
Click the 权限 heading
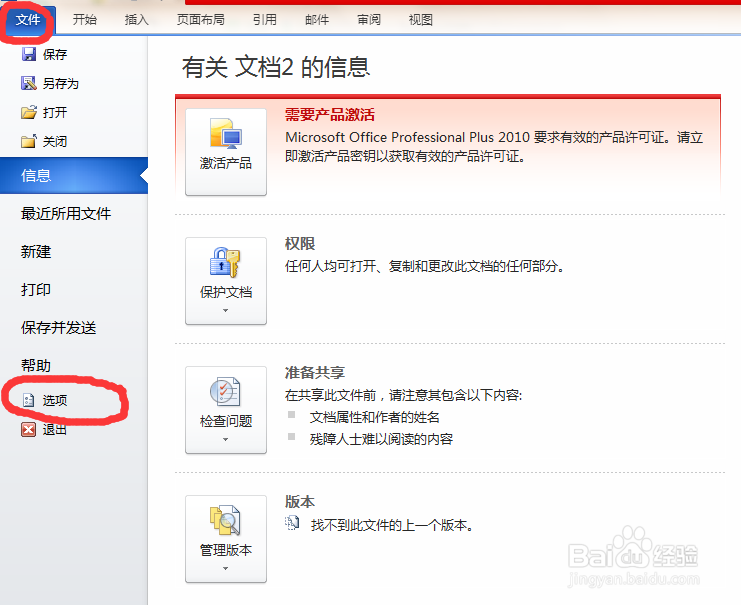coord(300,243)
